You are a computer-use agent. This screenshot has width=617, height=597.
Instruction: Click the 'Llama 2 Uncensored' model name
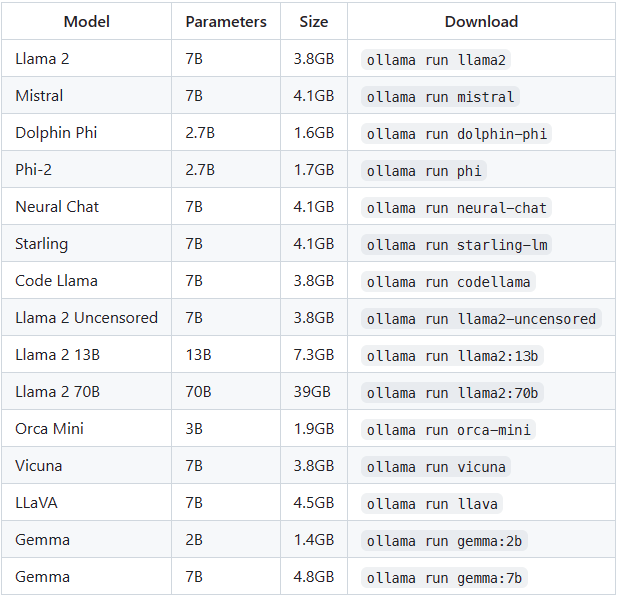(87, 318)
